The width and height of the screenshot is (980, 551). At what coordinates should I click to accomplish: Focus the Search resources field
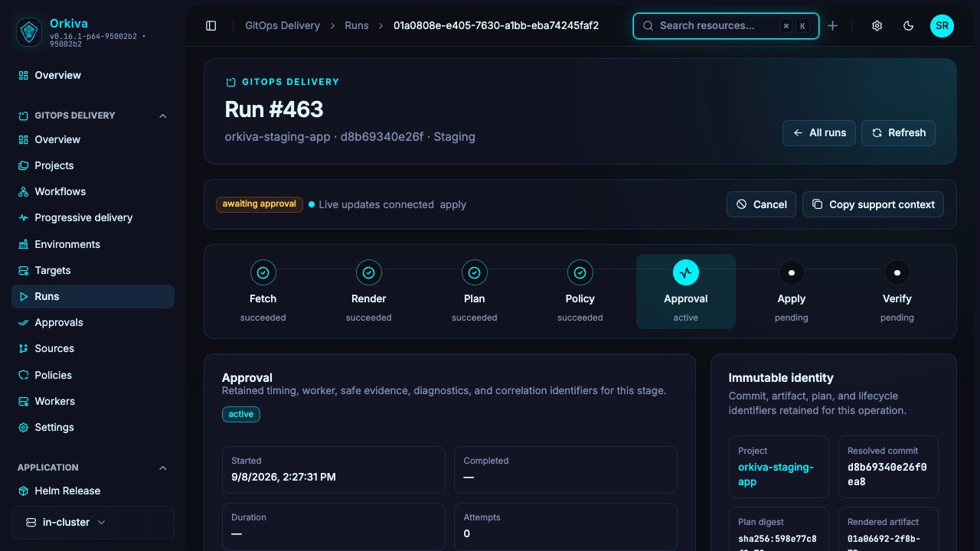pos(726,25)
